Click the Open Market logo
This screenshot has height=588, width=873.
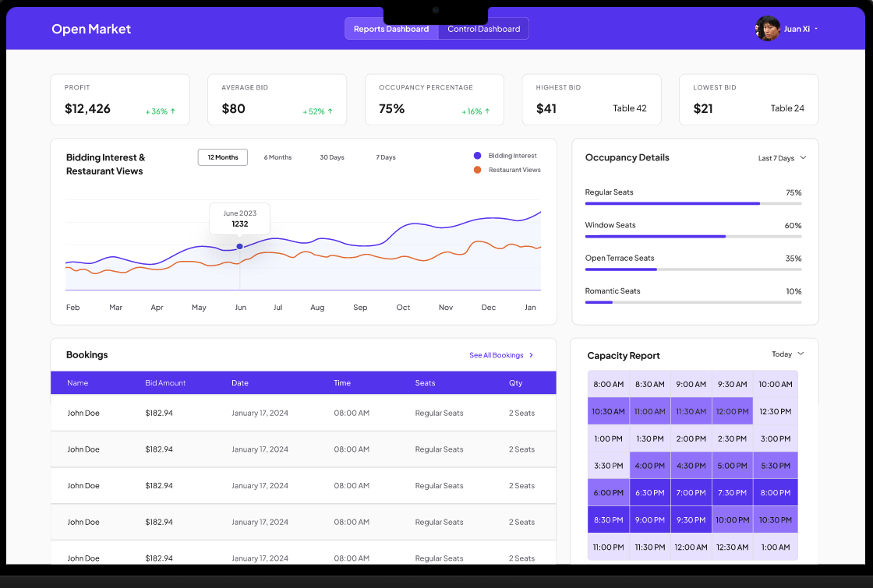(x=91, y=29)
